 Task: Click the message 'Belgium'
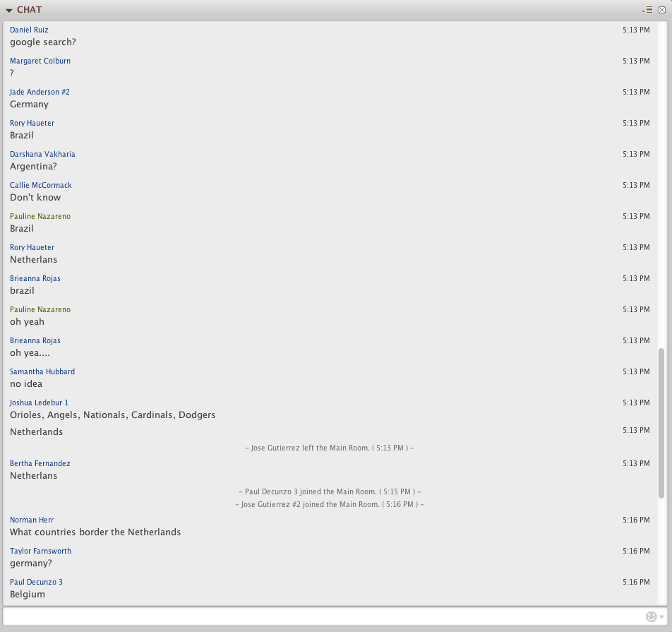(28, 595)
